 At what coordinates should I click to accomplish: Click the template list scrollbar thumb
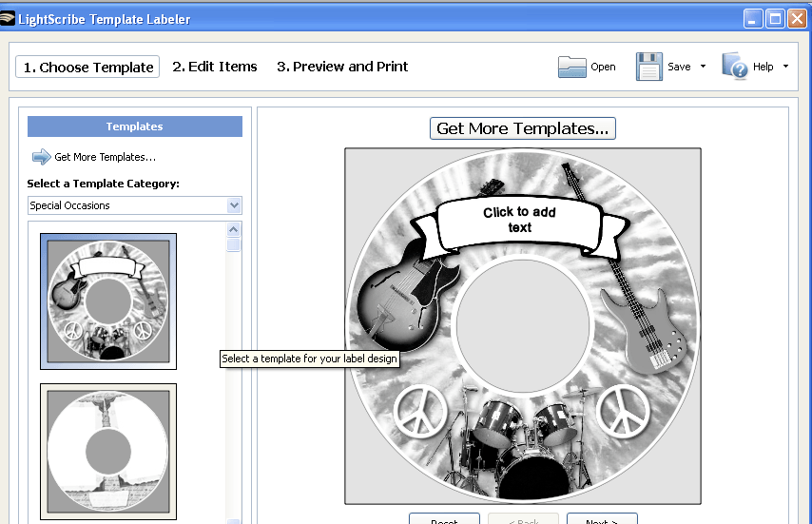(x=234, y=244)
